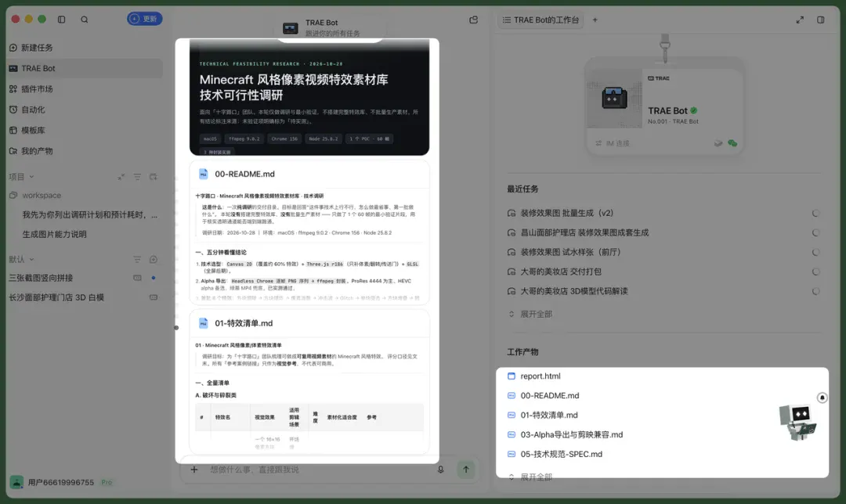Click the verified badge next to TRAE Bot
This screenshot has height=504, width=846.
point(694,110)
